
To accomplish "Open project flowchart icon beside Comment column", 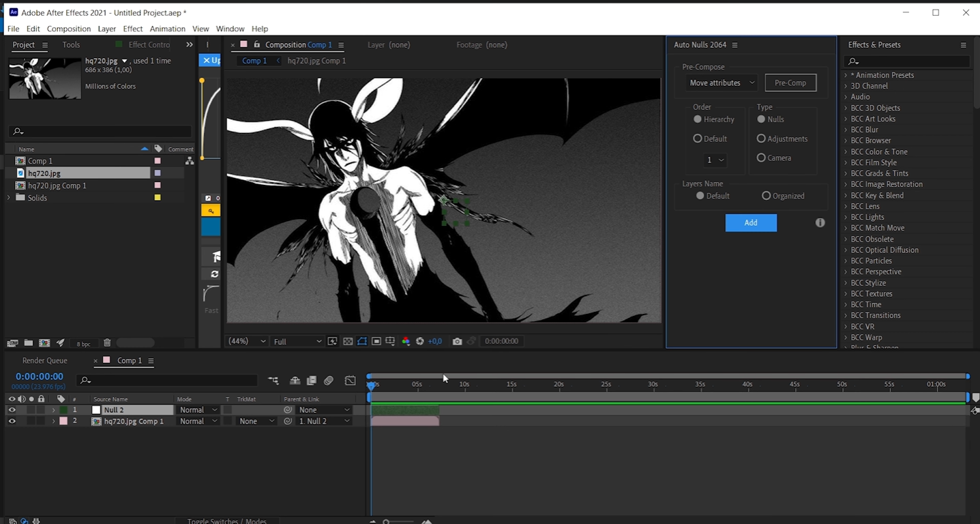I will [x=190, y=161].
